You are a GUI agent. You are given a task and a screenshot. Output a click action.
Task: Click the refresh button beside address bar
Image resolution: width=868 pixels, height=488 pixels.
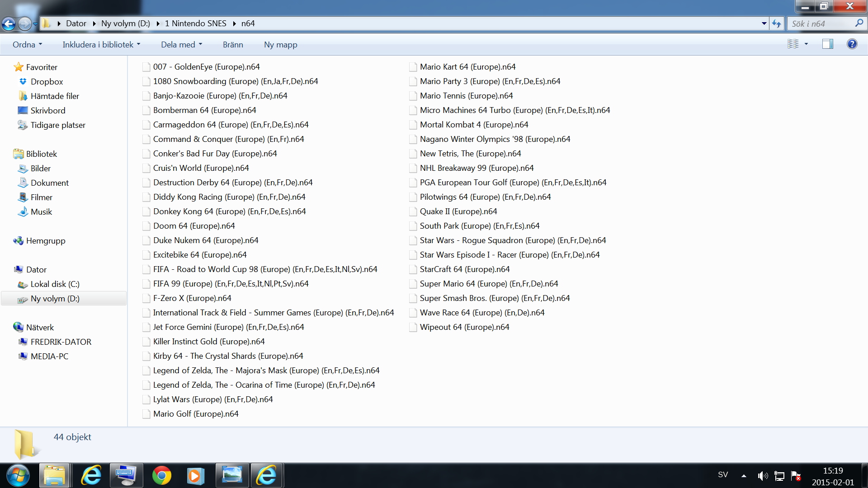coord(776,23)
